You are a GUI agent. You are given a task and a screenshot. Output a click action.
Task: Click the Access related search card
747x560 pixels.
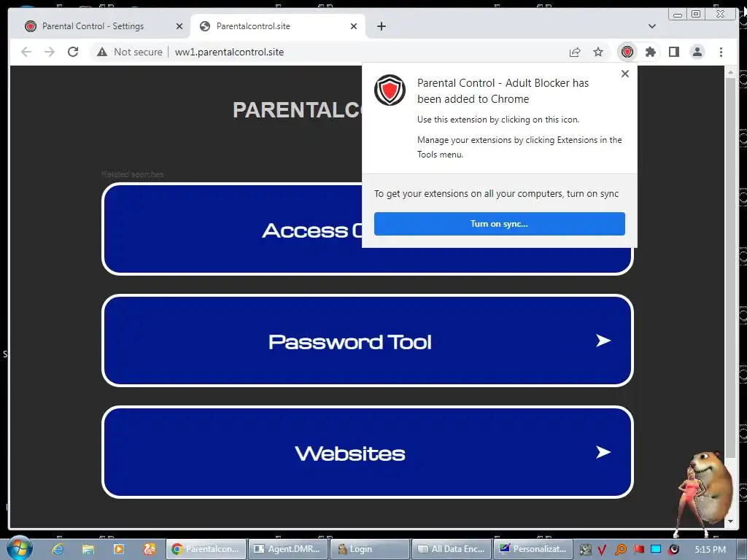coord(232,229)
